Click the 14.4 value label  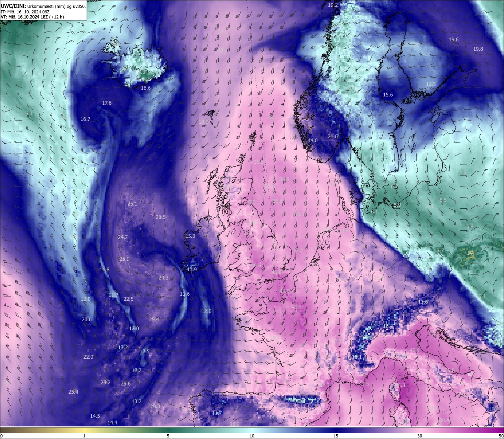click(x=112, y=423)
